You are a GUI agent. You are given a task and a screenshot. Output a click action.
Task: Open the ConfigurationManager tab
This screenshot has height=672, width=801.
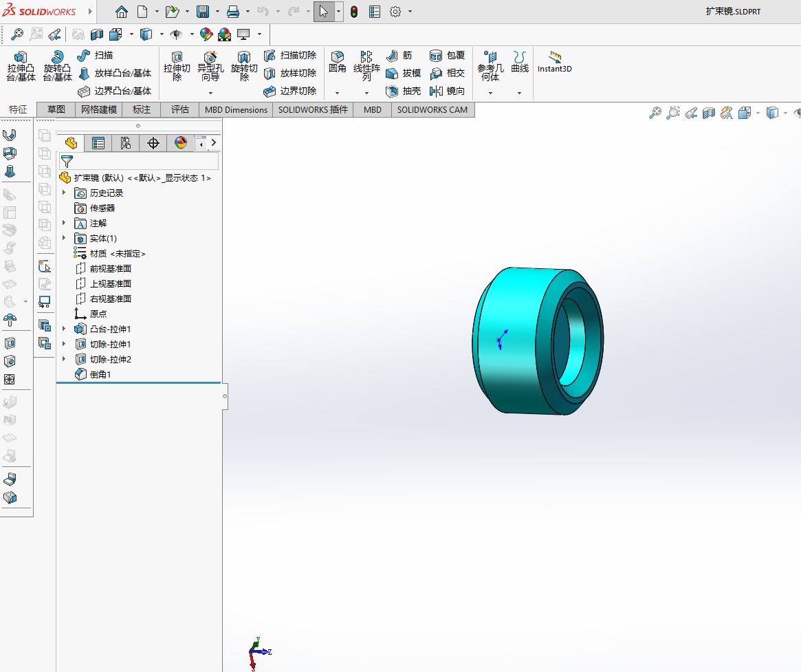[x=126, y=143]
